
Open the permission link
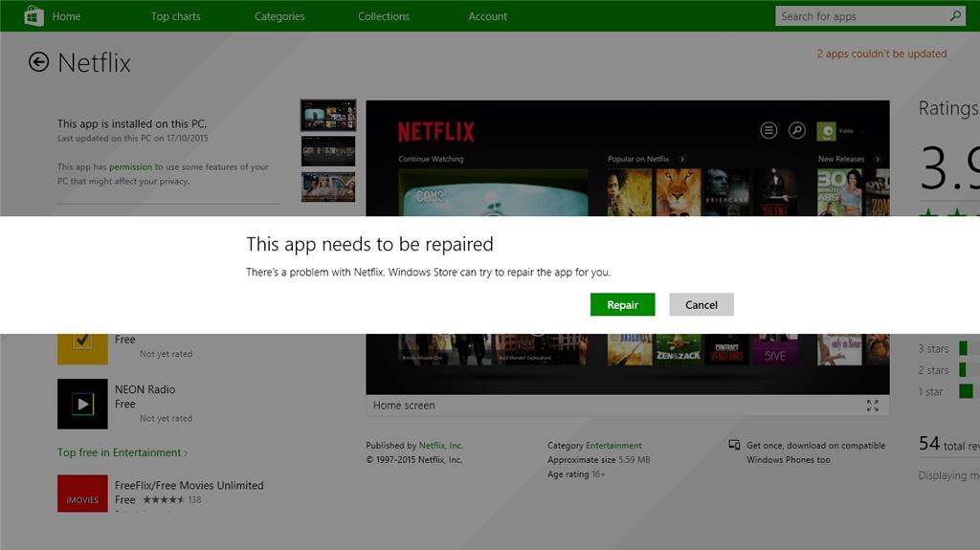(130, 166)
